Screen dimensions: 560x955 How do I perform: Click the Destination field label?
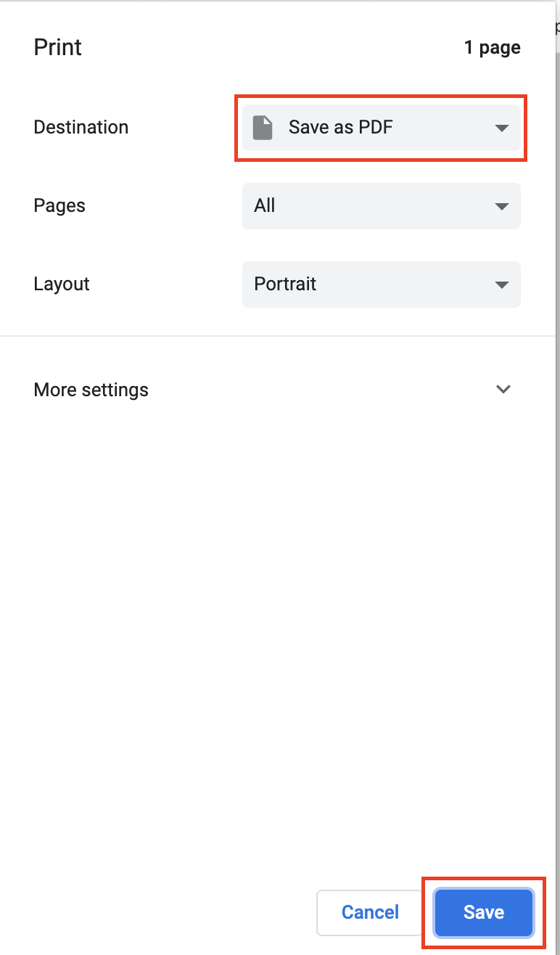(x=81, y=127)
